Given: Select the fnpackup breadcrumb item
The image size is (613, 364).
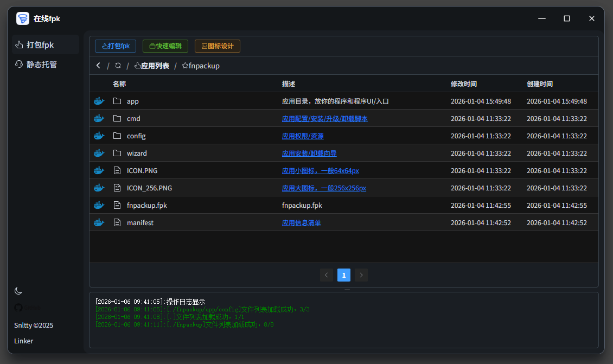Looking at the screenshot, I should (x=201, y=66).
